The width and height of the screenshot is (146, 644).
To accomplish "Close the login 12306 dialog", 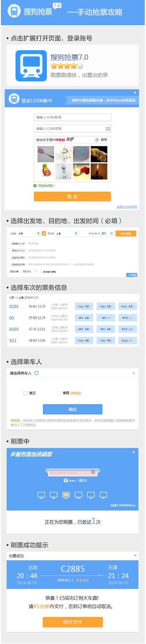I will (135, 92).
